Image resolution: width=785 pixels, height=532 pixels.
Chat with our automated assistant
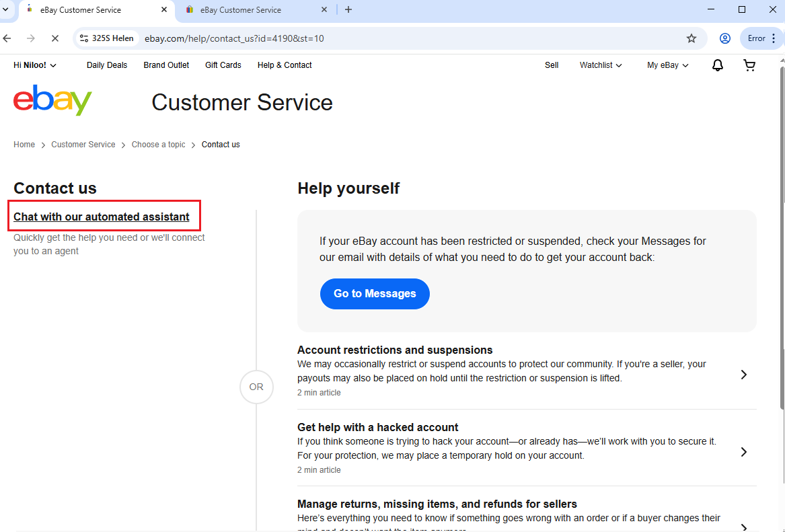[102, 217]
